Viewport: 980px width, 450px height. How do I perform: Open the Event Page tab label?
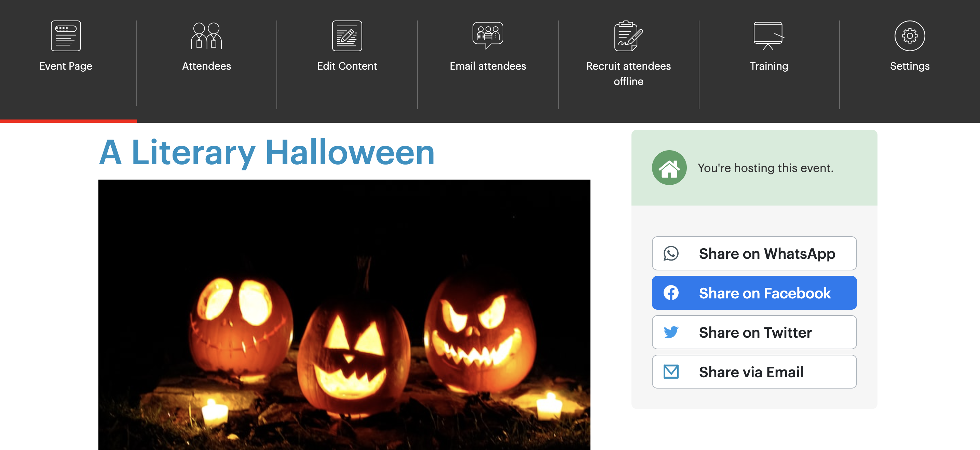[x=66, y=66]
